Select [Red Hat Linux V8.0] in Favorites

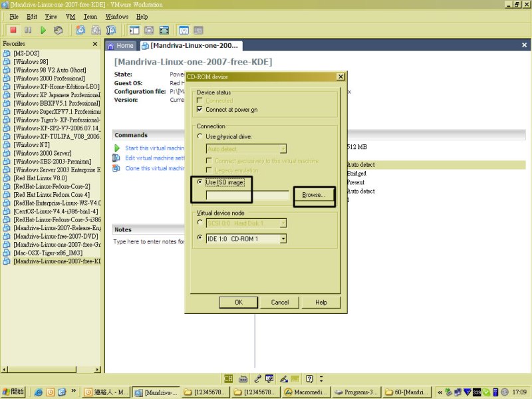40,178
